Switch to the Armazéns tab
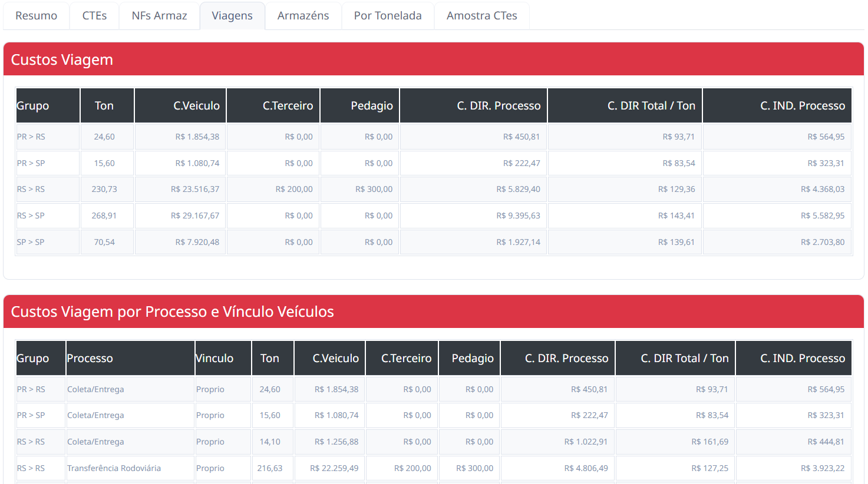Image resolution: width=868 pixels, height=484 pixels. click(303, 15)
